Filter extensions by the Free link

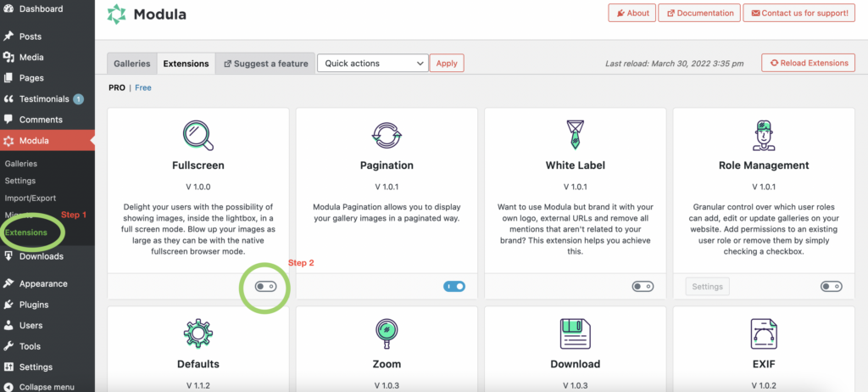pyautogui.click(x=143, y=87)
